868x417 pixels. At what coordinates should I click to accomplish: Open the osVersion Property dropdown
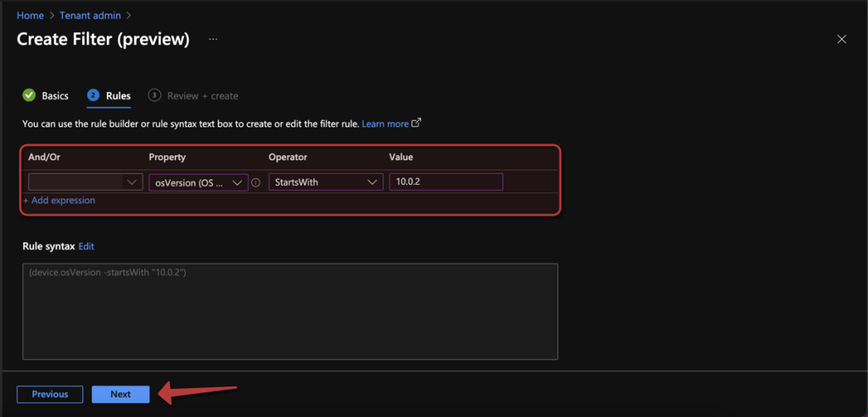pyautogui.click(x=198, y=182)
